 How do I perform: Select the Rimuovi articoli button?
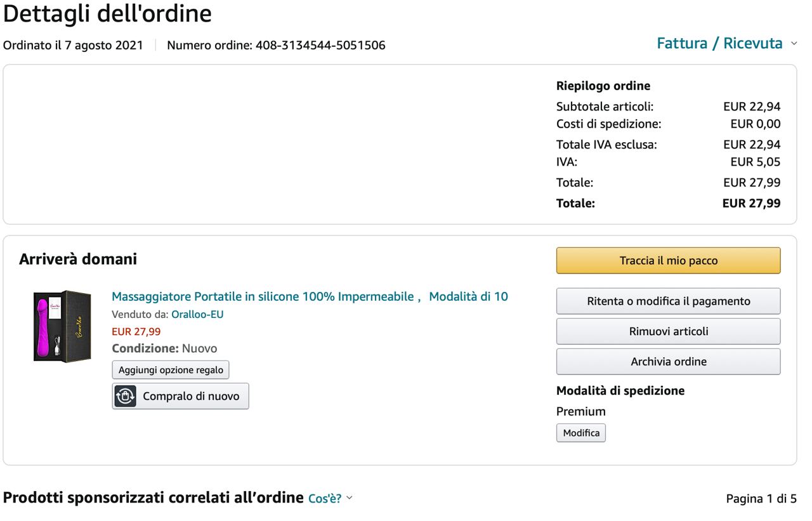coord(668,331)
